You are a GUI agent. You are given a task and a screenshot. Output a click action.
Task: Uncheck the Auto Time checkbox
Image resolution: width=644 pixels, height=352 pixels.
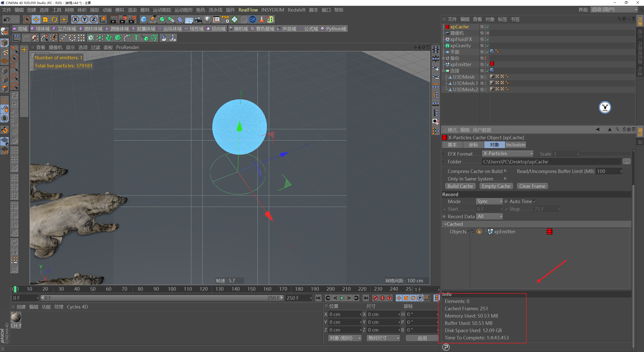click(535, 201)
